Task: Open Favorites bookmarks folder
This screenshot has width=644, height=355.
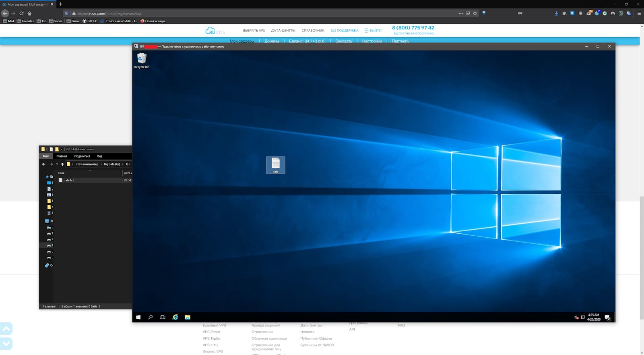Action: tap(25, 21)
